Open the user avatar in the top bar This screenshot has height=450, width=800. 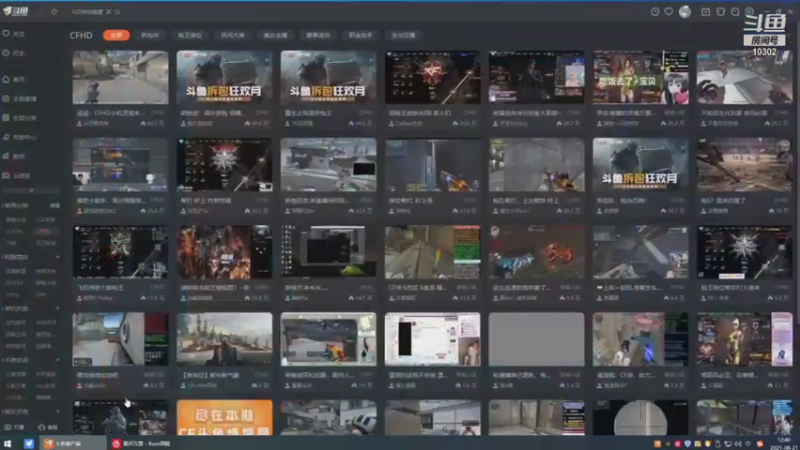click(x=685, y=11)
